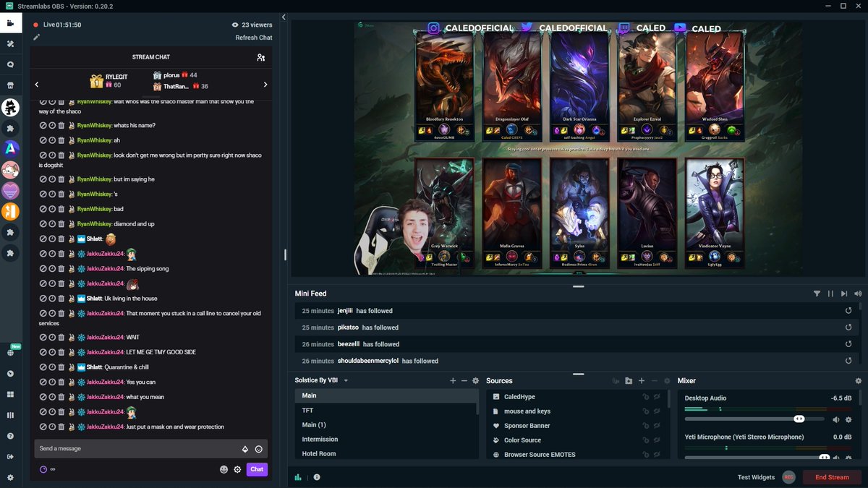Open the Layout Editor grid sidebar icon
The height and width of the screenshot is (488, 868).
point(10,395)
